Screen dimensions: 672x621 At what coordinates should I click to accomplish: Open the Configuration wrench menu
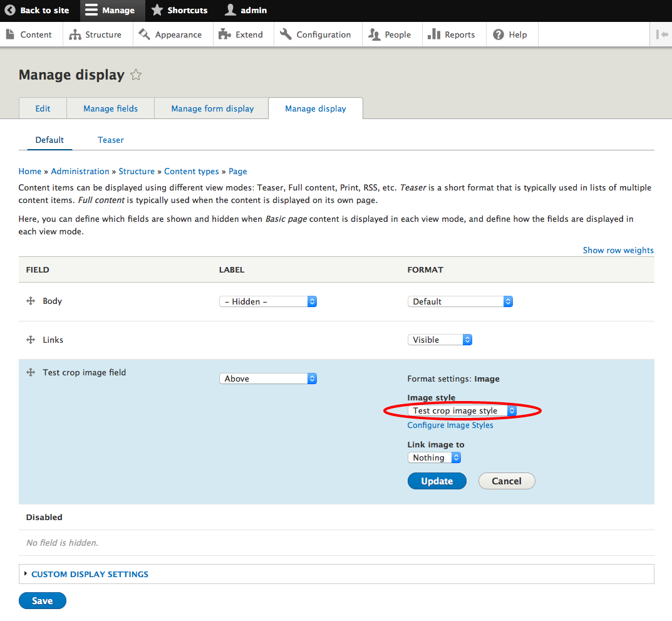(316, 34)
